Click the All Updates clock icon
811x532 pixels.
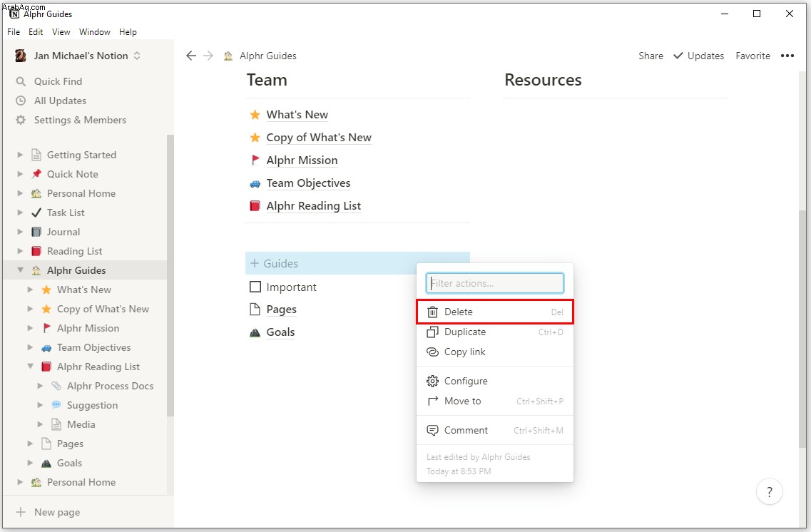(x=21, y=101)
